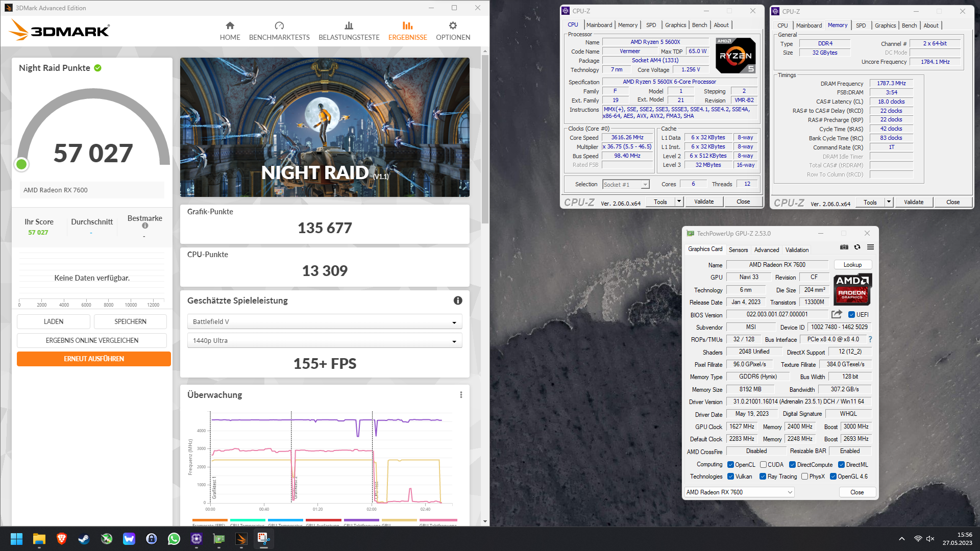This screenshot has width=980, height=551.
Task: Open ERGEBNISSE results icon
Action: point(407,26)
